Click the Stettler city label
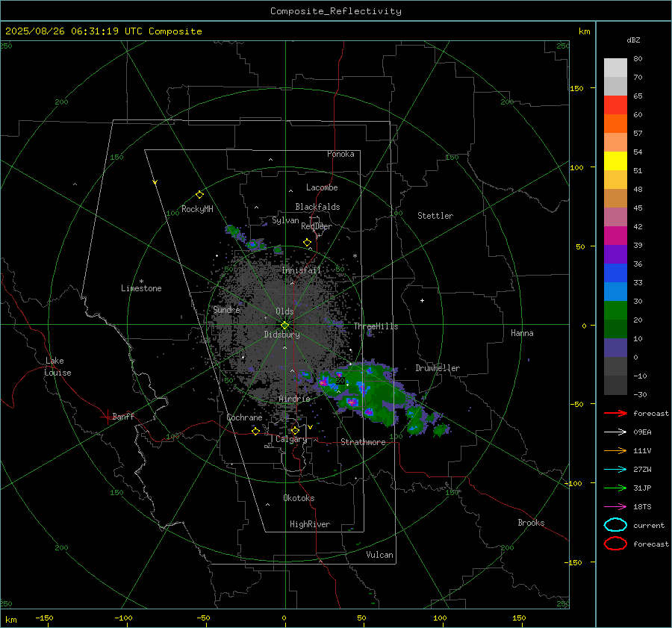 coord(435,216)
